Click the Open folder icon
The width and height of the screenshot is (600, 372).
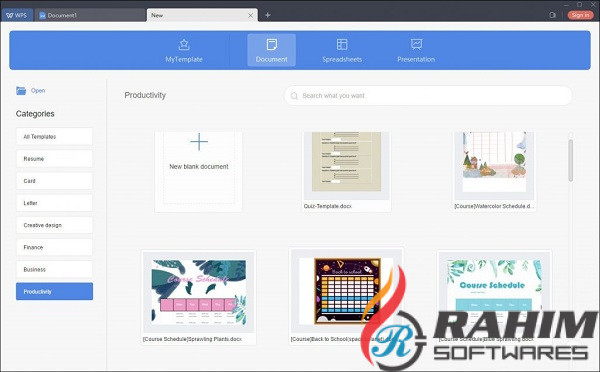tap(21, 91)
